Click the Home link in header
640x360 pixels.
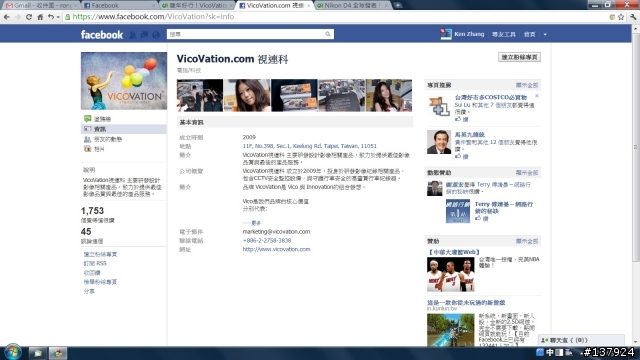point(529,34)
